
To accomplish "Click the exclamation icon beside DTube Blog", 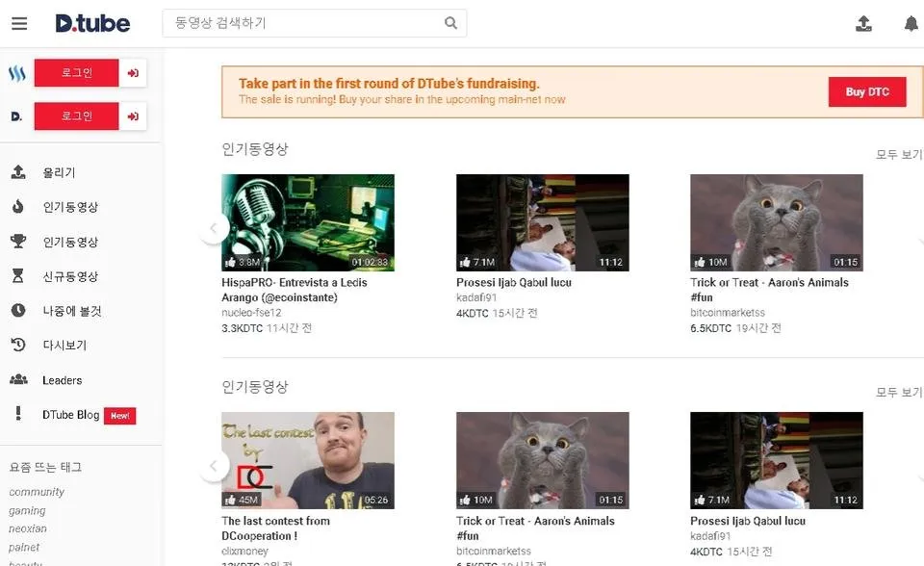I will [x=18, y=413].
